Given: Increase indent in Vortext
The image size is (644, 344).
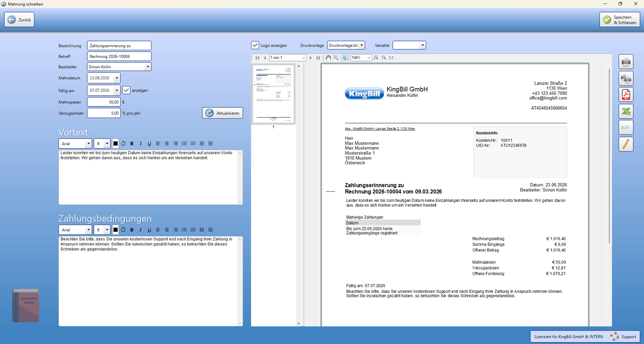Looking at the screenshot, I should pyautogui.click(x=202, y=144).
